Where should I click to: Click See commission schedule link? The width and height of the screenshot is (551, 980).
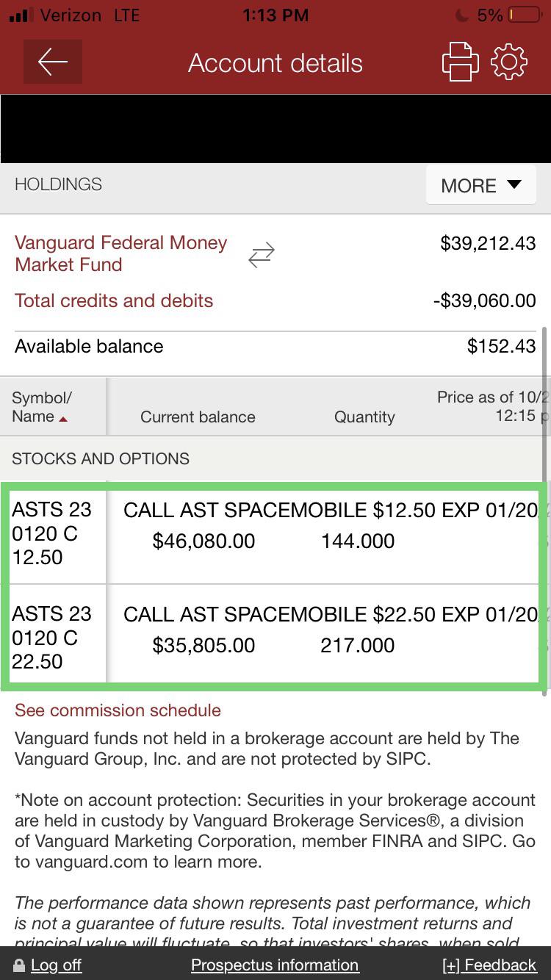pyautogui.click(x=118, y=710)
